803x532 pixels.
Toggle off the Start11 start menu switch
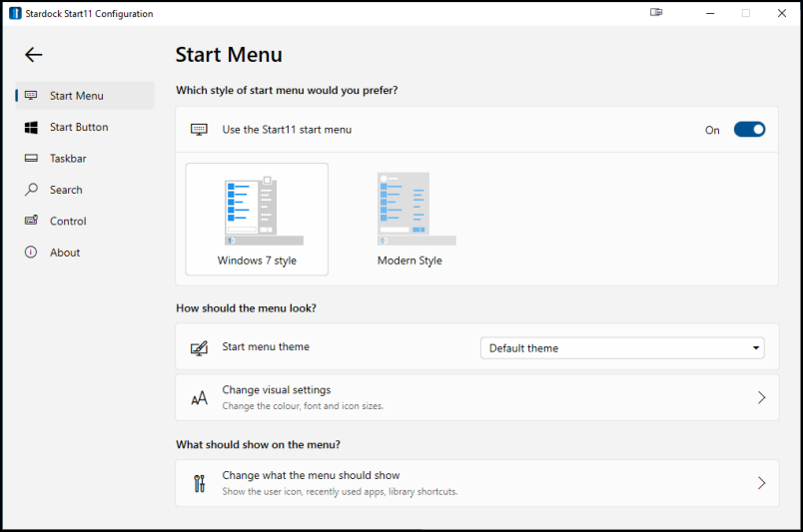tap(749, 130)
